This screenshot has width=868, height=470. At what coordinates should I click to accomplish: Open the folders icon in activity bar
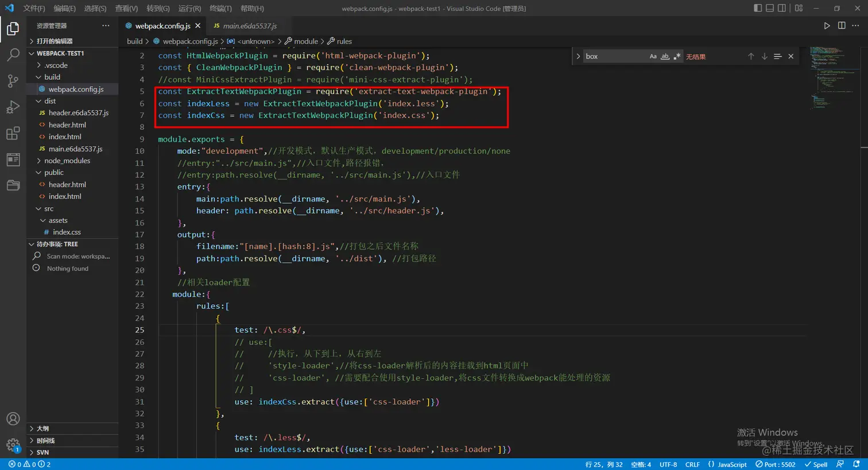point(13,185)
